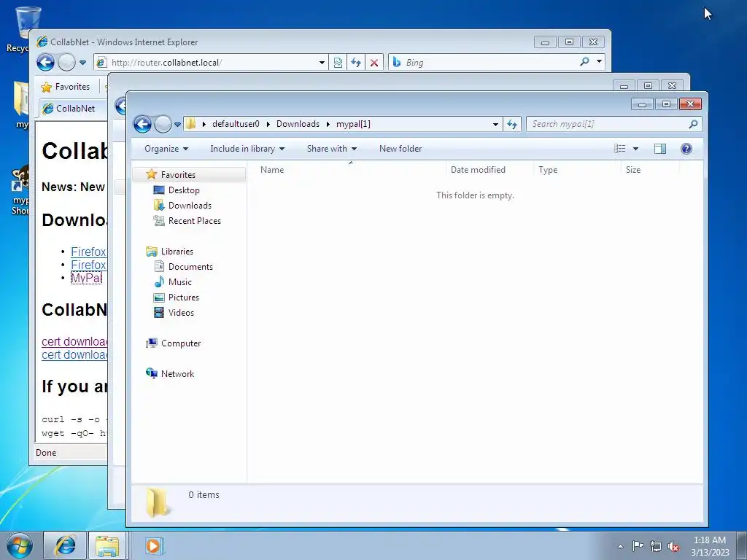Image resolution: width=747 pixels, height=560 pixels.
Task: Open the Windows Start menu
Action: pos(20,545)
